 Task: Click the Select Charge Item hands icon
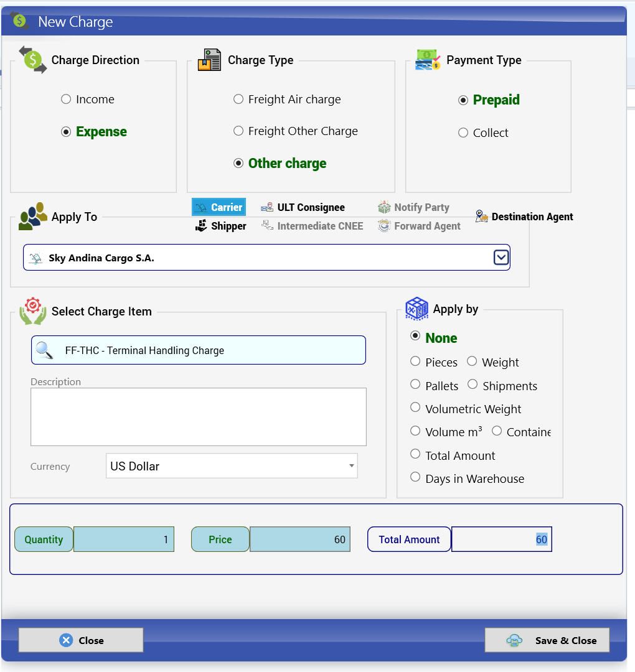(33, 311)
